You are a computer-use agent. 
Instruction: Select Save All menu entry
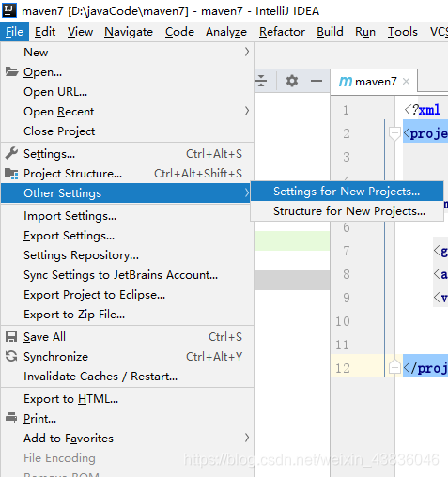[127, 337]
